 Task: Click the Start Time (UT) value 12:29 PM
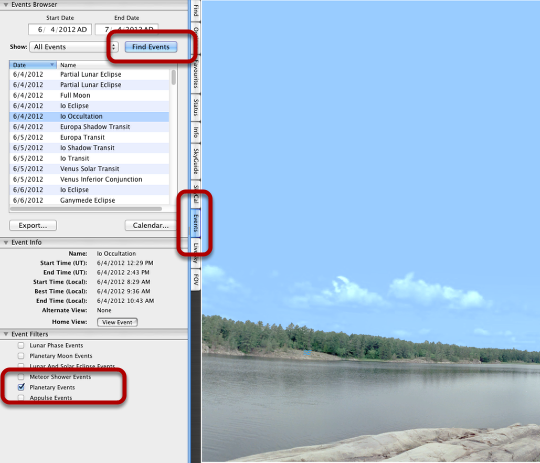coord(125,263)
